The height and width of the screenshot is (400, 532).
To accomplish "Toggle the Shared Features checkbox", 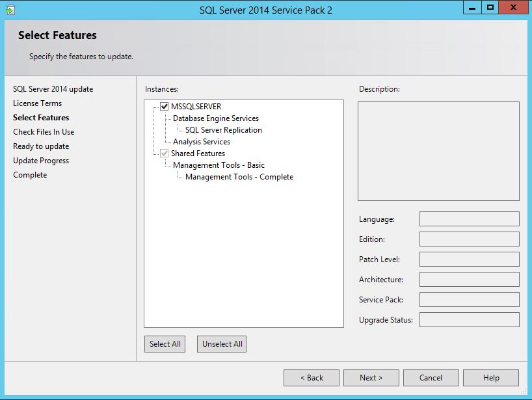I will coord(164,153).
